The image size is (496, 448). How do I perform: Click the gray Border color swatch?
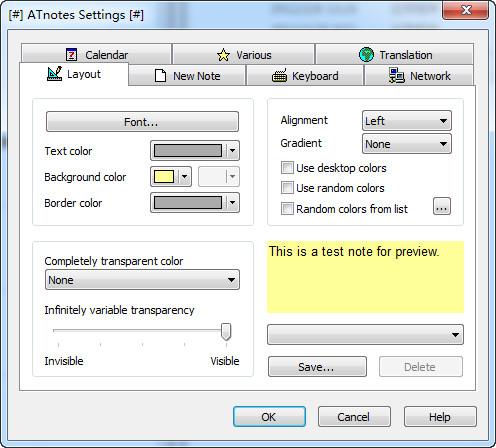pyautogui.click(x=188, y=202)
